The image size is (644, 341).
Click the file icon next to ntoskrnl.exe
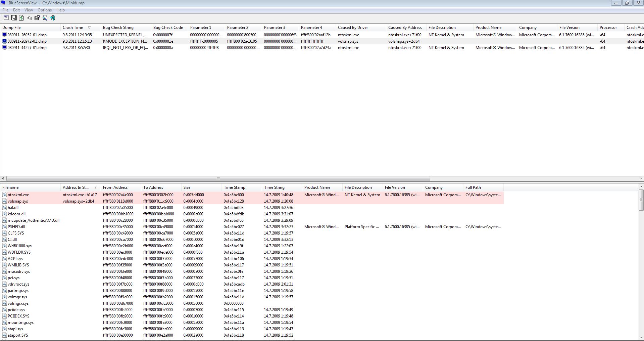tap(4, 195)
